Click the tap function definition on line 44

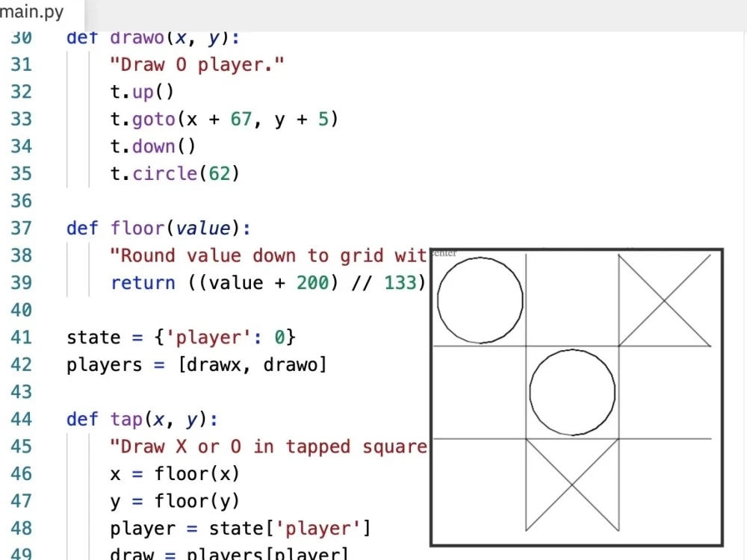(x=128, y=419)
